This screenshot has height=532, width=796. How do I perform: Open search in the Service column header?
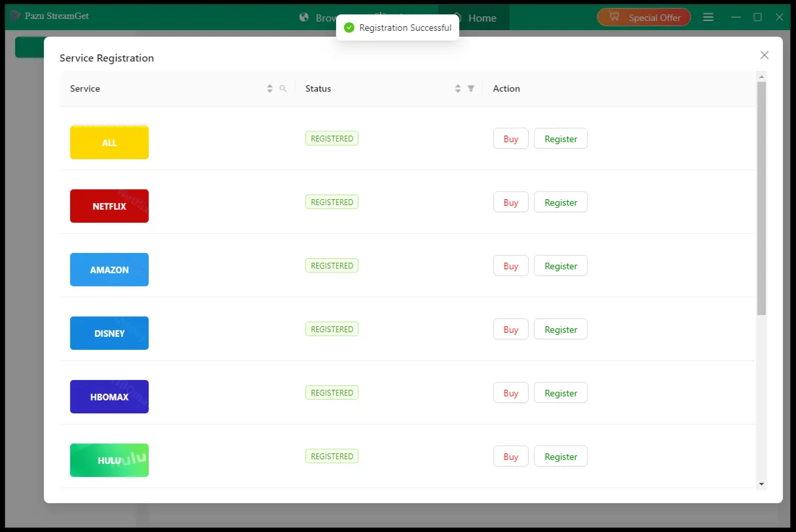[283, 88]
